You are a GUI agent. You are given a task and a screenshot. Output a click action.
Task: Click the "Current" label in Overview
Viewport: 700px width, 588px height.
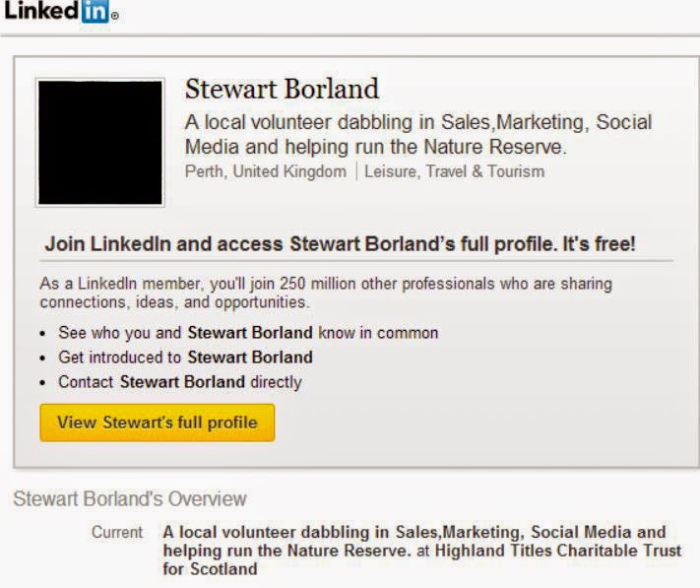tap(117, 532)
